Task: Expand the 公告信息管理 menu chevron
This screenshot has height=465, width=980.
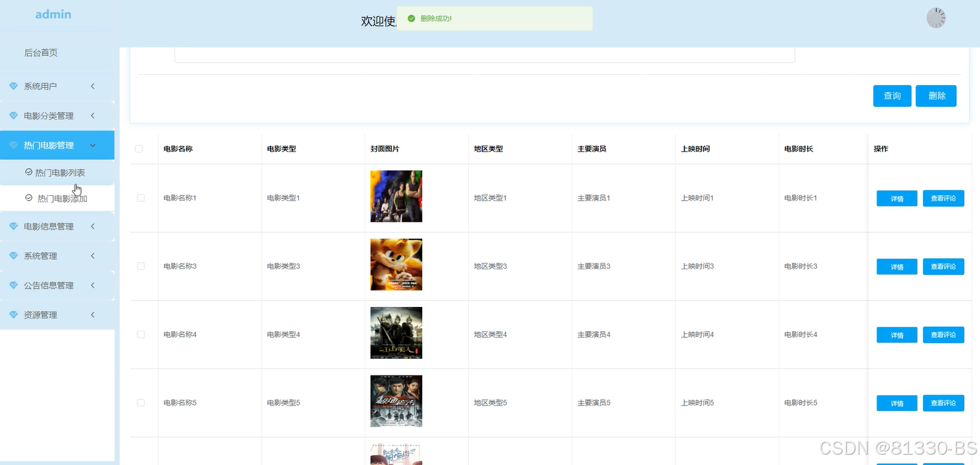Action: [x=93, y=285]
